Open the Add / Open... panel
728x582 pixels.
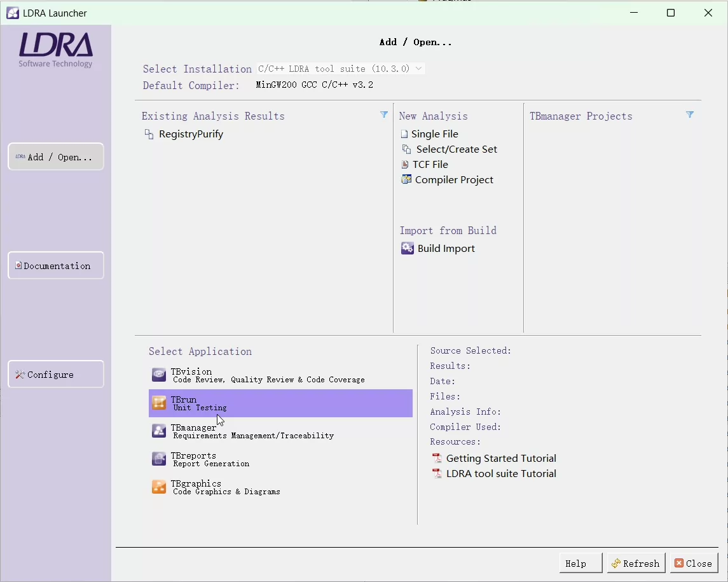(x=56, y=156)
